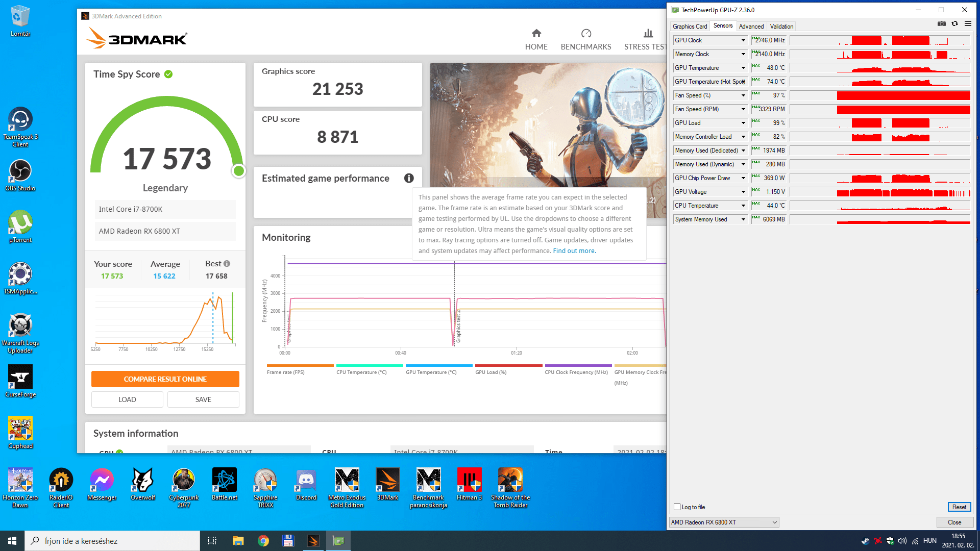The height and width of the screenshot is (551, 980).
Task: Click the Frame rate (FPS) orange legend bar
Action: [x=300, y=365]
